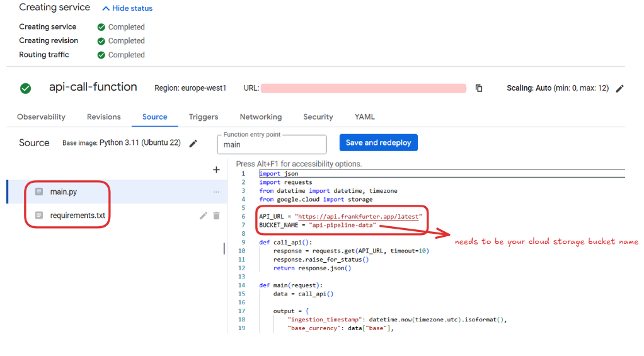Click the redacted service URL field
The image size is (644, 356).
tap(364, 88)
